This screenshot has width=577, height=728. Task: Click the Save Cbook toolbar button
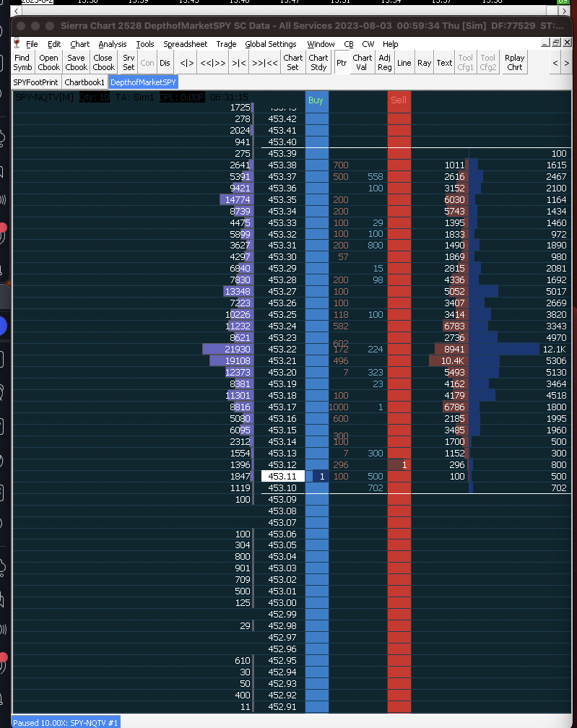pyautogui.click(x=76, y=62)
